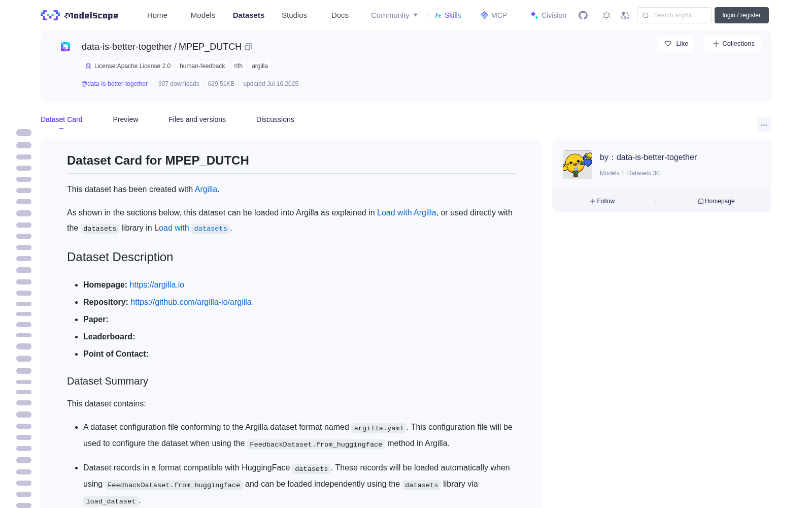
Task: Open the MCP section
Action: (493, 15)
